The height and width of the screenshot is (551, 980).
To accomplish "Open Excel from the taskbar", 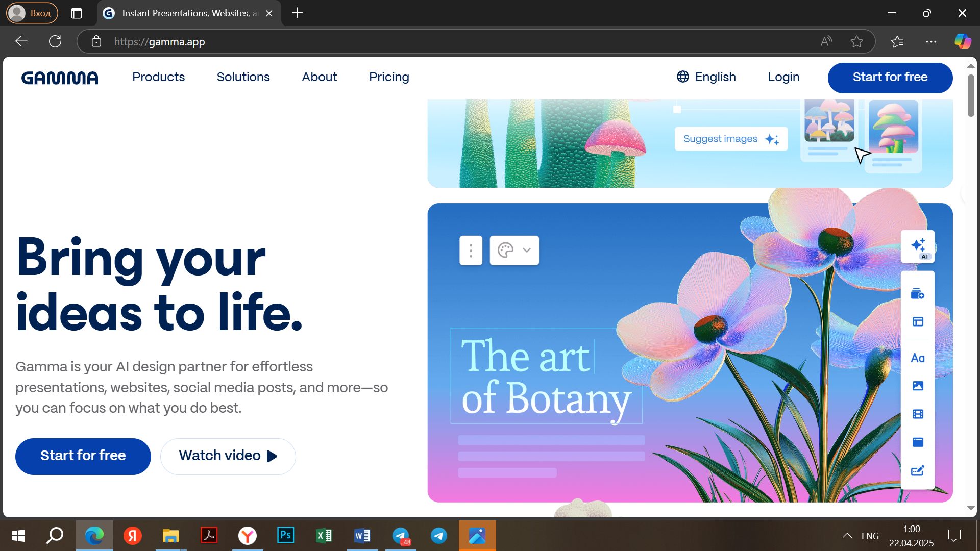I will pos(324,536).
